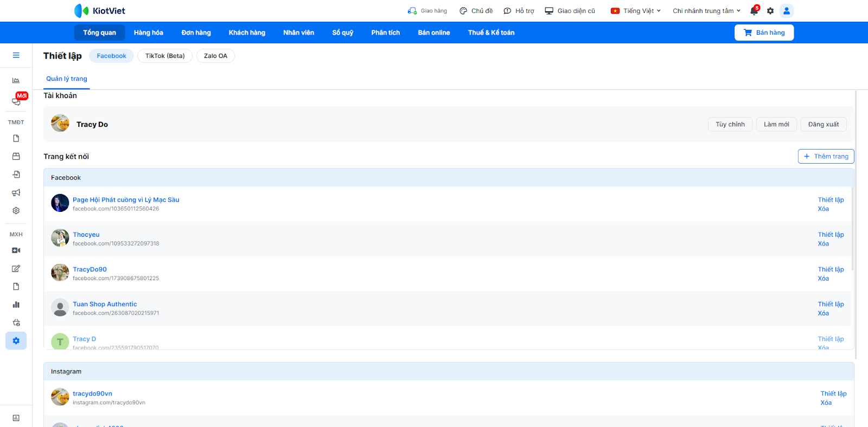Open the report icon at sidebar bottom
Screen dimensions: 868x427
(16, 418)
